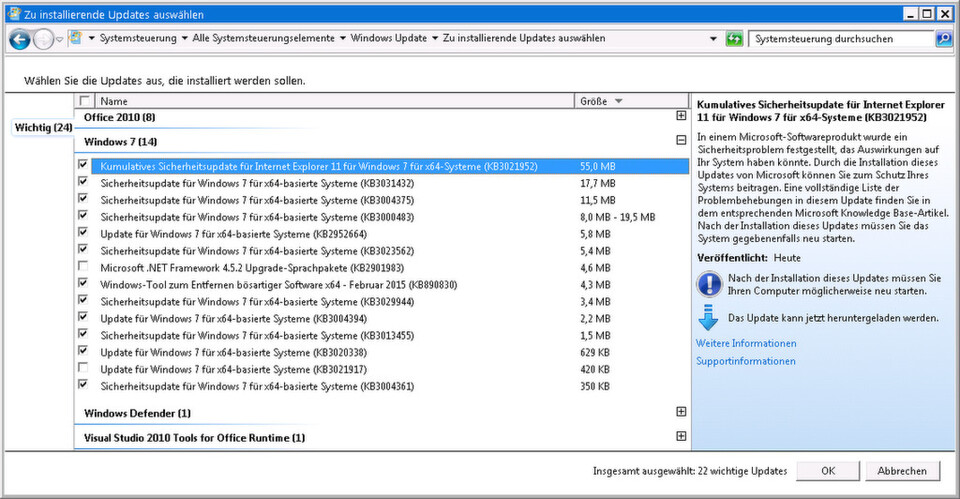This screenshot has height=499, width=960.
Task: Click the Abbrechen button
Action: pos(901,471)
